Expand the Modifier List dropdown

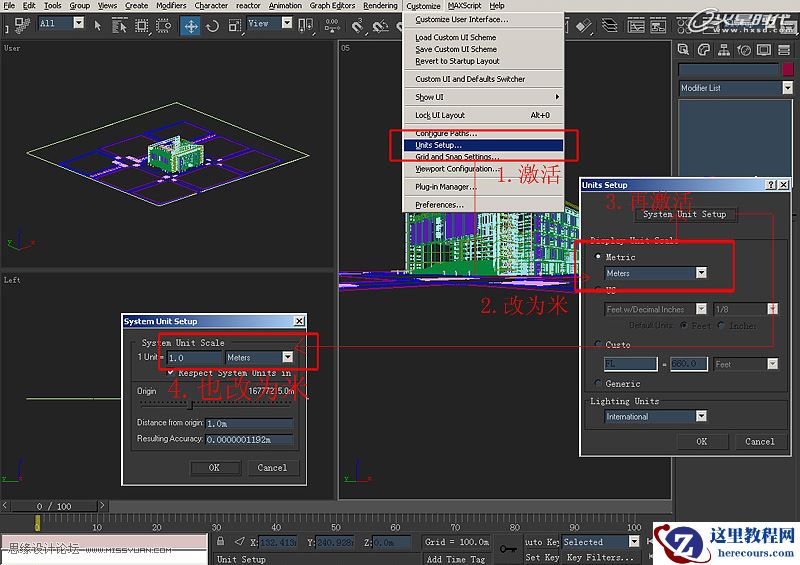(x=787, y=88)
